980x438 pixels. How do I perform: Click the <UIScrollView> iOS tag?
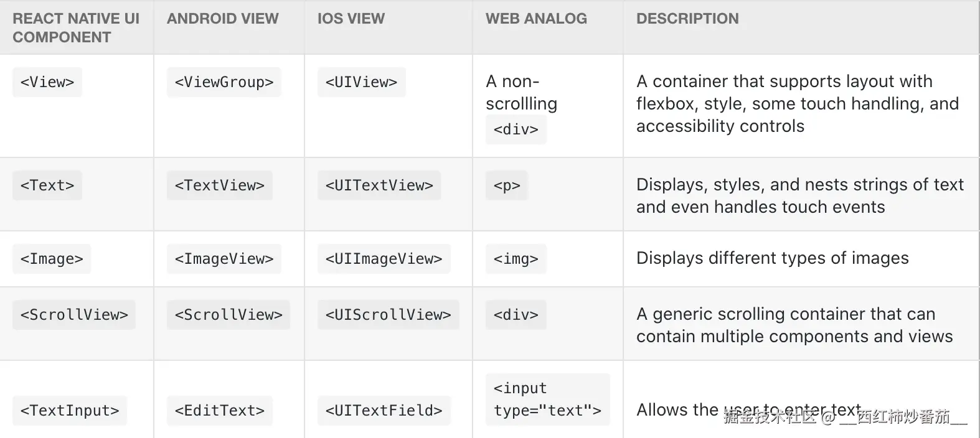coord(389,315)
